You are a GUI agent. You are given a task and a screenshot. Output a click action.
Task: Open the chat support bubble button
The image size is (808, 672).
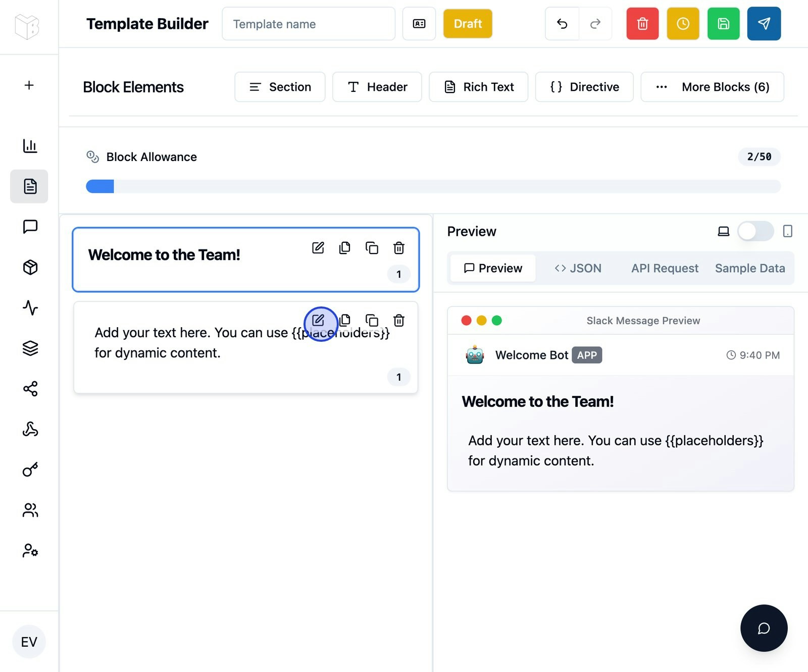pos(764,628)
